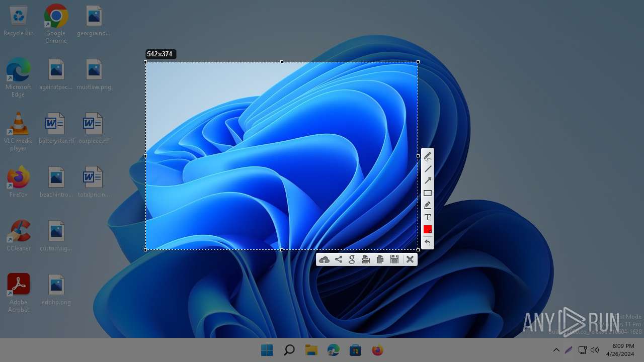Select the Pen freehand drawing tool
This screenshot has height=362, width=644.
coord(428,156)
